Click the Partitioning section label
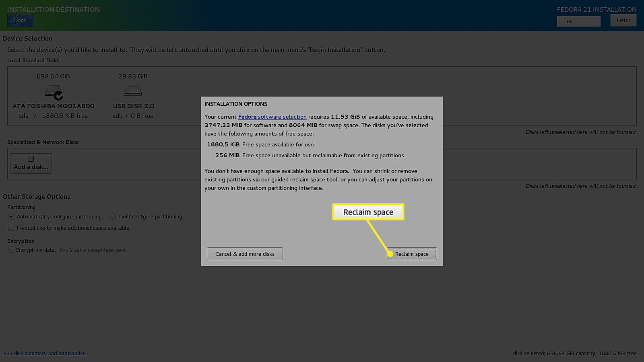644x362 pixels. click(x=21, y=207)
